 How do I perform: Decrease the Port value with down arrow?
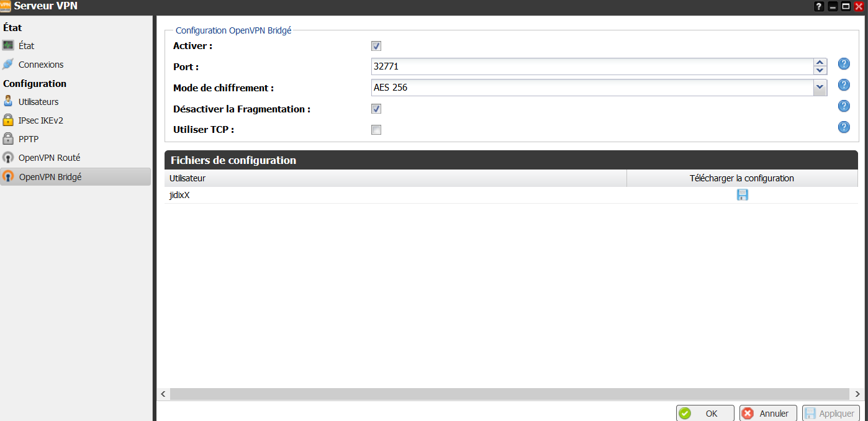820,71
